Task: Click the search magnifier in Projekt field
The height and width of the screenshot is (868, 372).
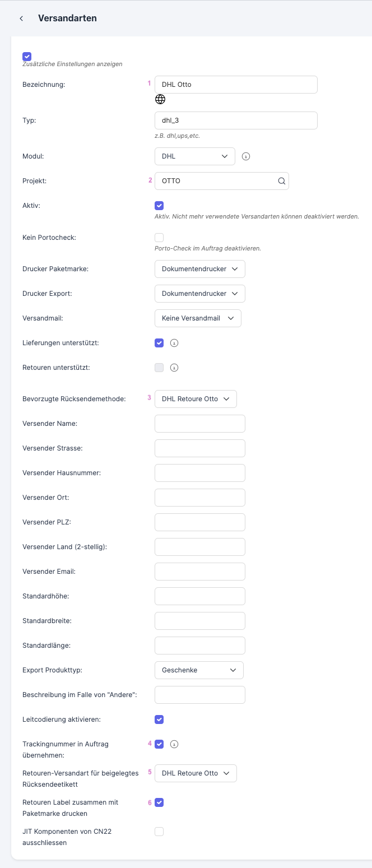Action: coord(282,181)
